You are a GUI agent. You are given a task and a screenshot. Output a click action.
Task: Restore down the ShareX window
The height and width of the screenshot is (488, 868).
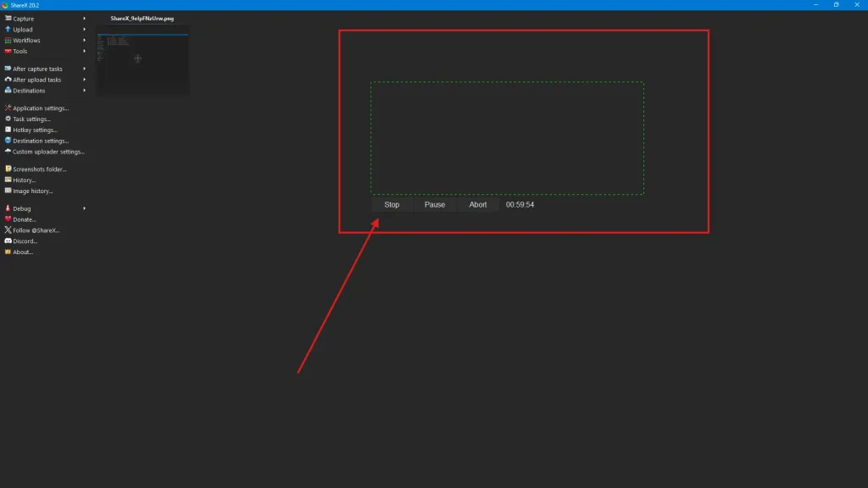pos(836,5)
